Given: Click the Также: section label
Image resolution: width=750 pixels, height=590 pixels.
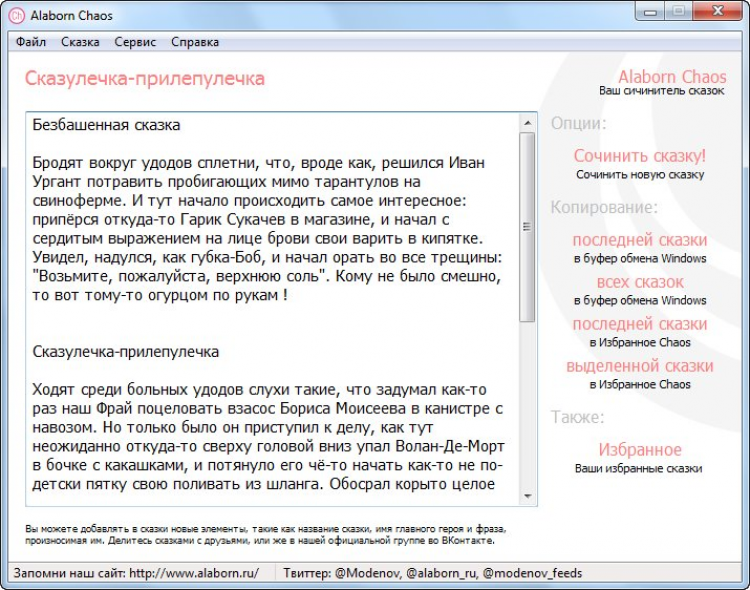Looking at the screenshot, I should click(x=577, y=417).
